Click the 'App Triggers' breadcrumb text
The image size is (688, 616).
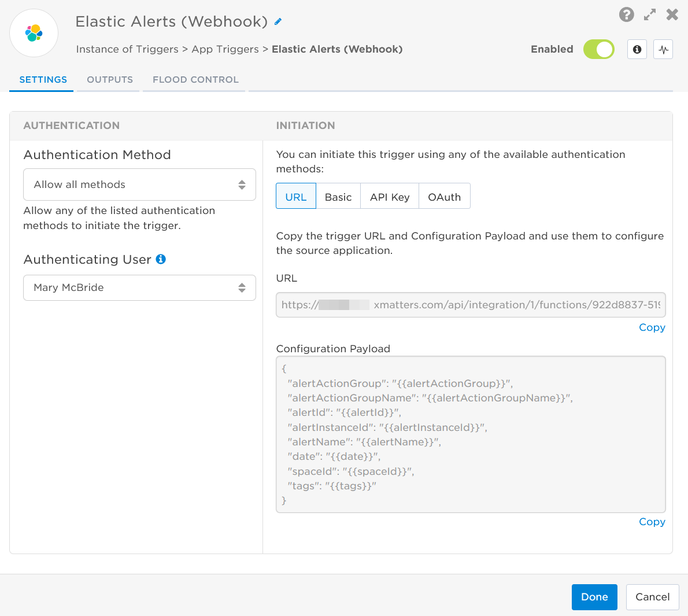click(x=225, y=49)
